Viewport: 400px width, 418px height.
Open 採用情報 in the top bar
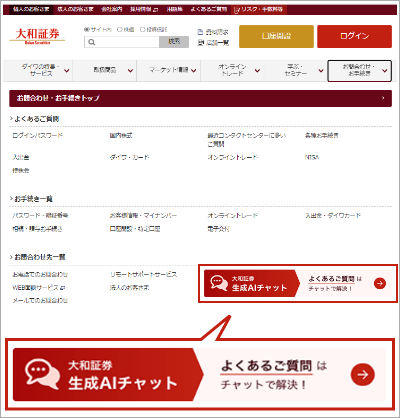(141, 9)
